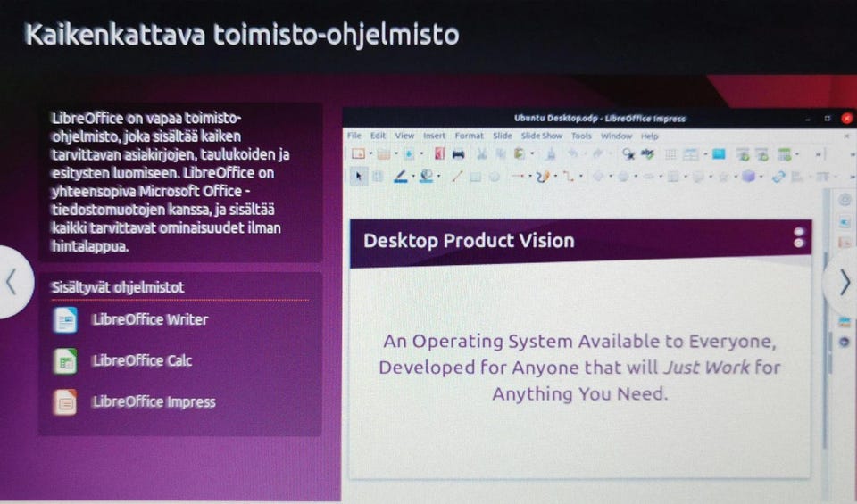Image resolution: width=857 pixels, height=504 pixels.
Task: Select the 'LibreOffice Impress' label
Action: (x=154, y=402)
